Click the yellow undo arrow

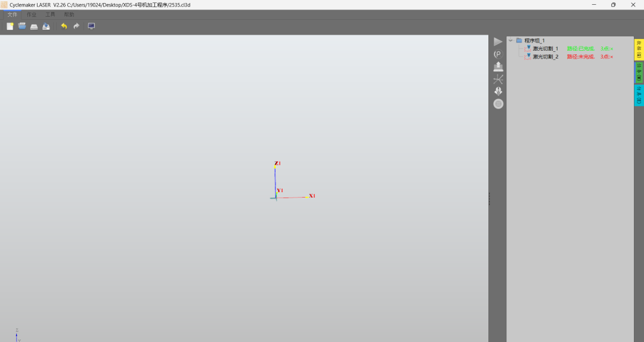pyautogui.click(x=64, y=26)
